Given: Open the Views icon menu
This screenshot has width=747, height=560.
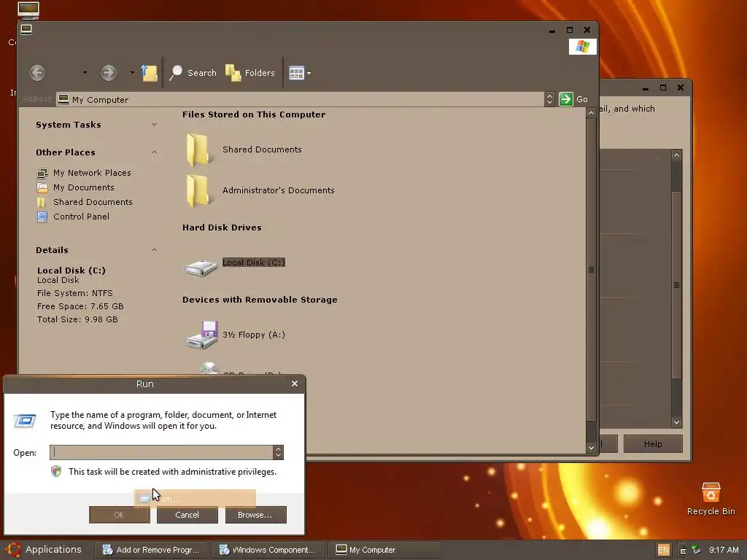Looking at the screenshot, I should 300,73.
